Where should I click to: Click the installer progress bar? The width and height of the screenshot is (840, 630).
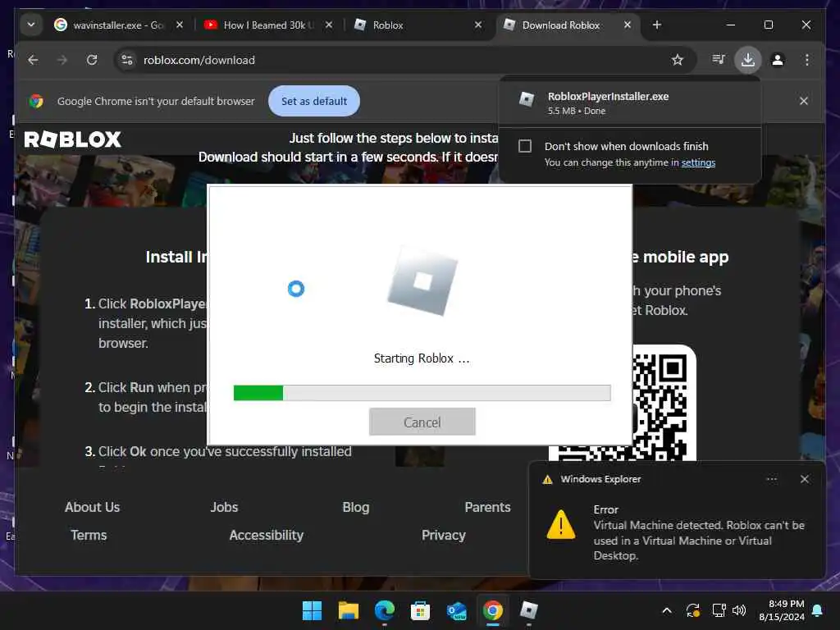tap(422, 393)
